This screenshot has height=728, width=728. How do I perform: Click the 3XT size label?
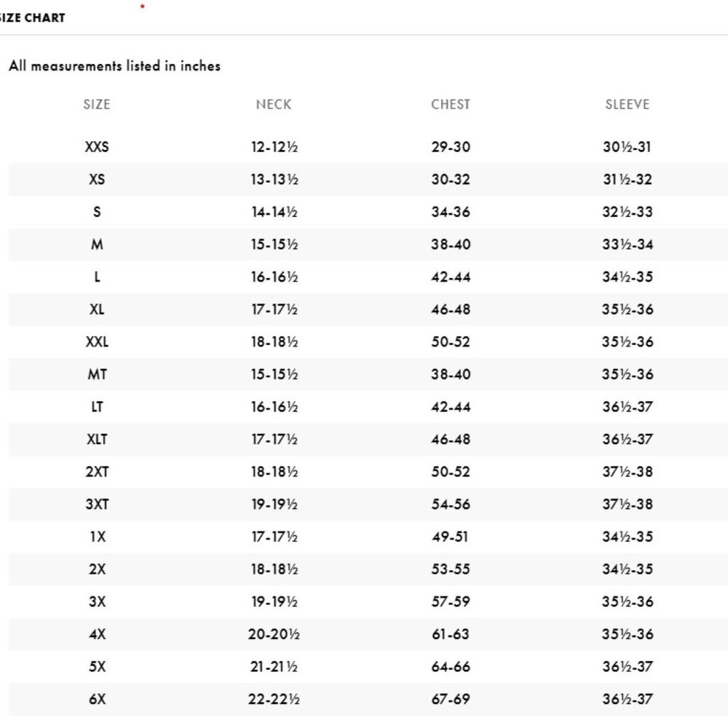click(97, 505)
